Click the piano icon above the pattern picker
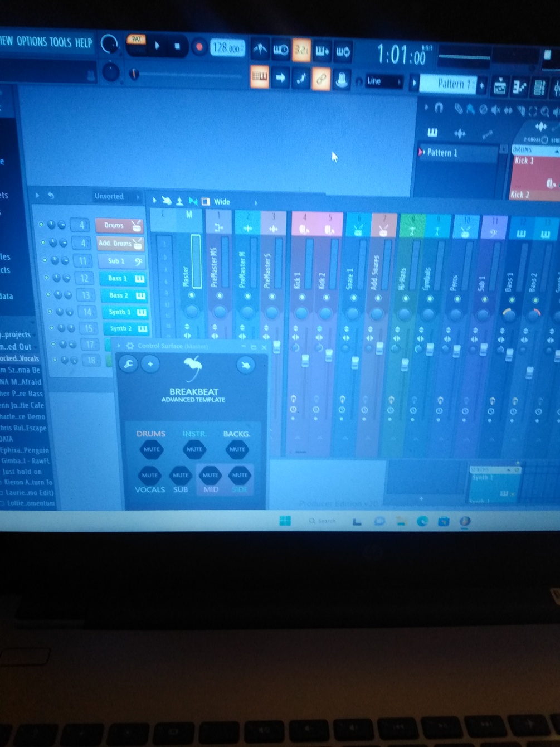Screen dimensions: 560x747 (x=432, y=132)
